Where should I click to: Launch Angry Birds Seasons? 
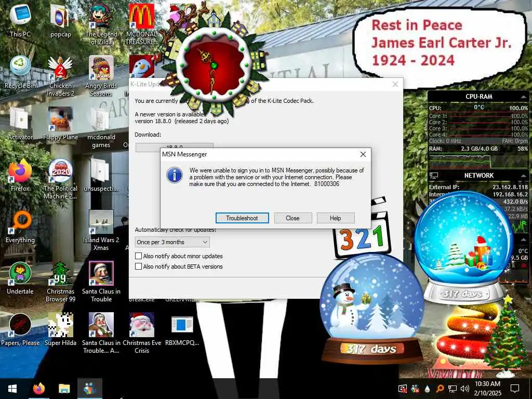101,76
